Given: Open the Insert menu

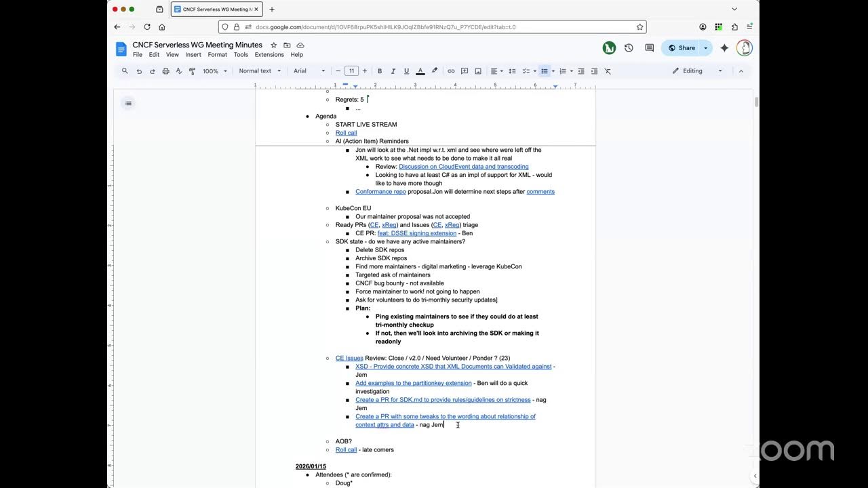Looking at the screenshot, I should pos(193,55).
